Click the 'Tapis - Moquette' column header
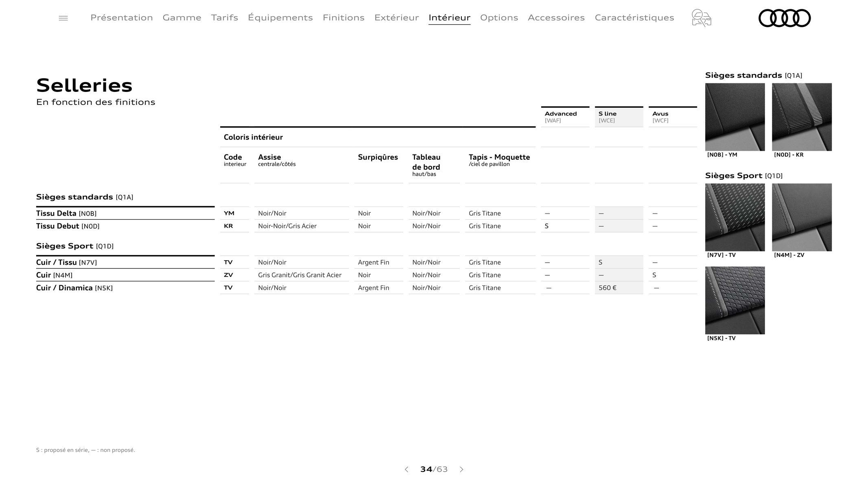Image resolution: width=868 pixels, height=488 pixels. coord(499,157)
